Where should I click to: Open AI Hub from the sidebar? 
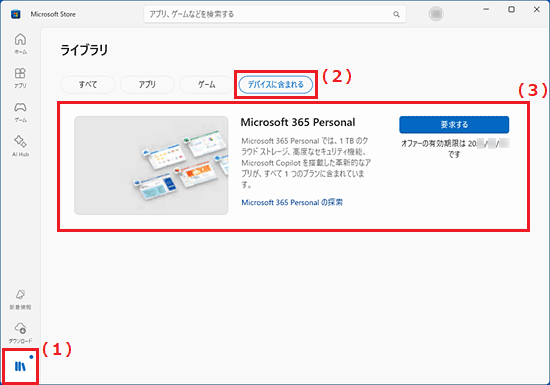click(20, 146)
